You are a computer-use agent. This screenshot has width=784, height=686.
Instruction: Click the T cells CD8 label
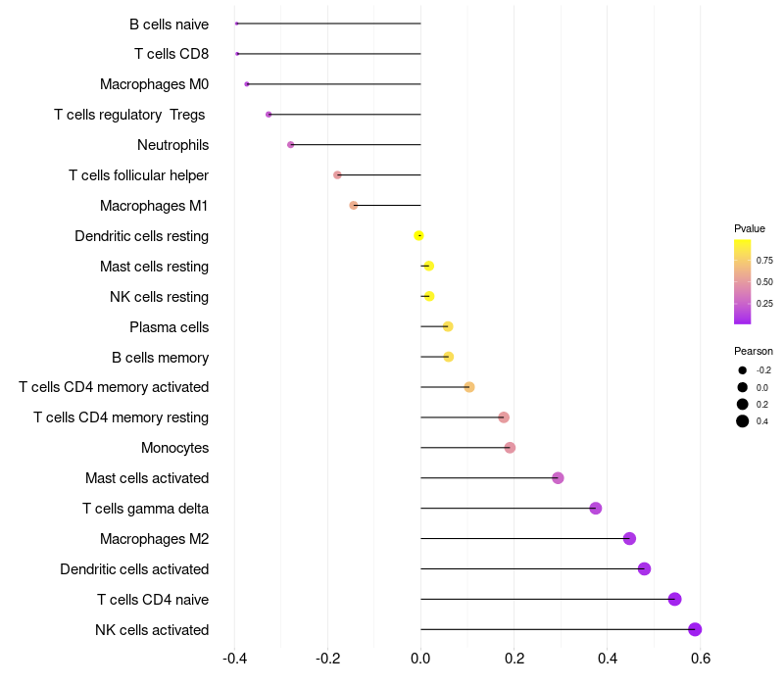pos(171,54)
